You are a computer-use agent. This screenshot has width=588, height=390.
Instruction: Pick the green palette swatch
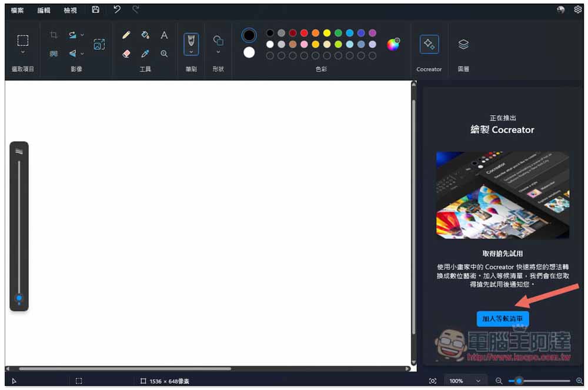pos(338,33)
